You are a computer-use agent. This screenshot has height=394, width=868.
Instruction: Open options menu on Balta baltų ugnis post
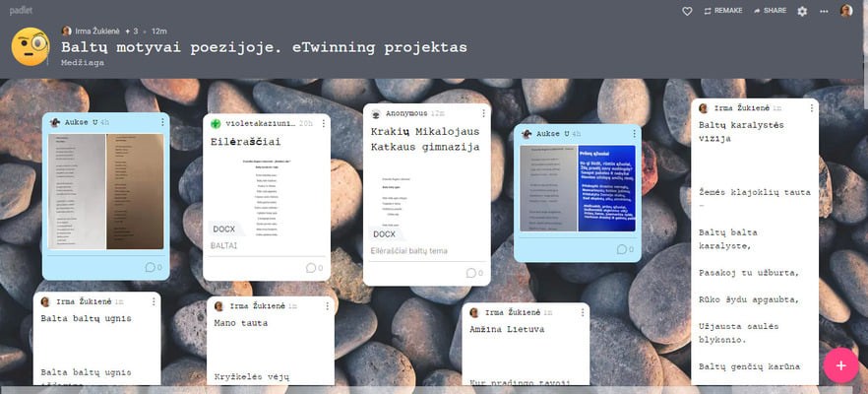[x=154, y=301]
